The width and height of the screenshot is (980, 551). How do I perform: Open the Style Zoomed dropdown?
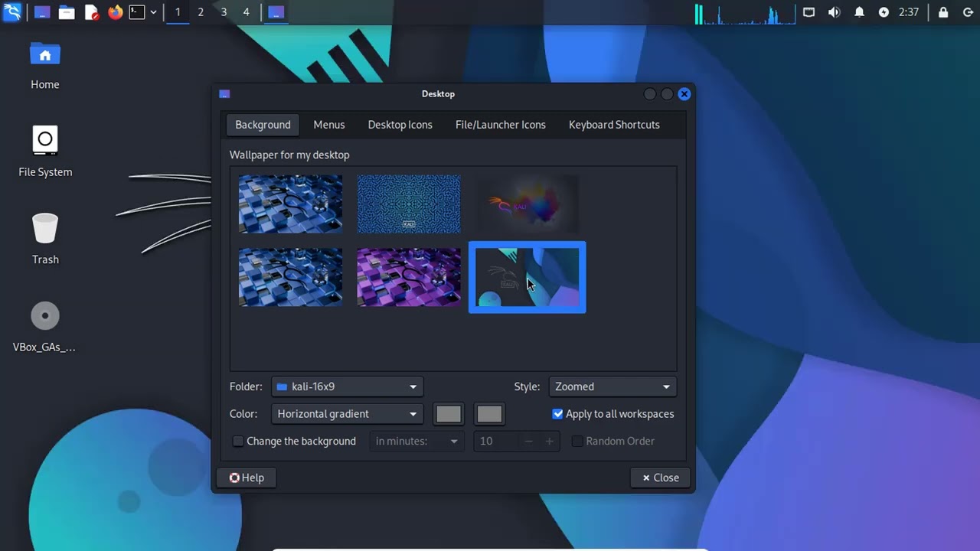click(612, 386)
